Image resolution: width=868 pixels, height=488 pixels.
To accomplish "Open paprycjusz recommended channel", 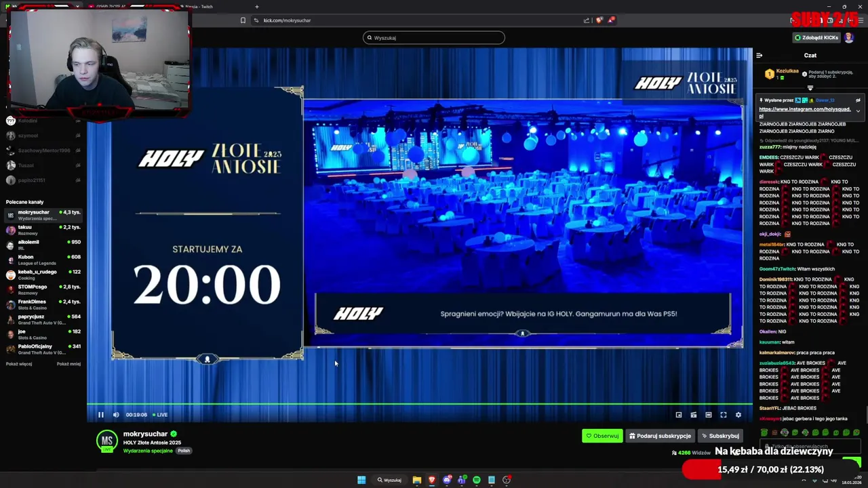I will coord(42,319).
